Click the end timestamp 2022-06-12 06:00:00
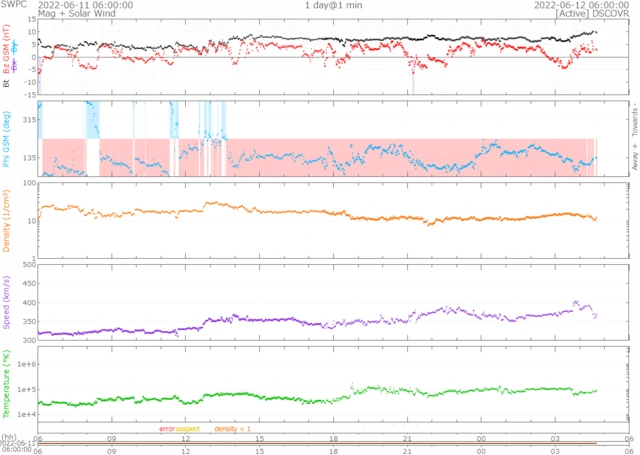The height and width of the screenshot is (455, 640). (x=582, y=5)
